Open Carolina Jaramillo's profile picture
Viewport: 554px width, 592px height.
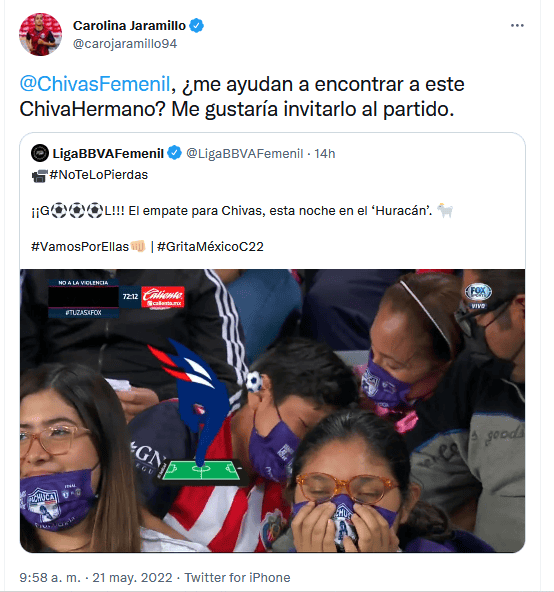coord(40,34)
